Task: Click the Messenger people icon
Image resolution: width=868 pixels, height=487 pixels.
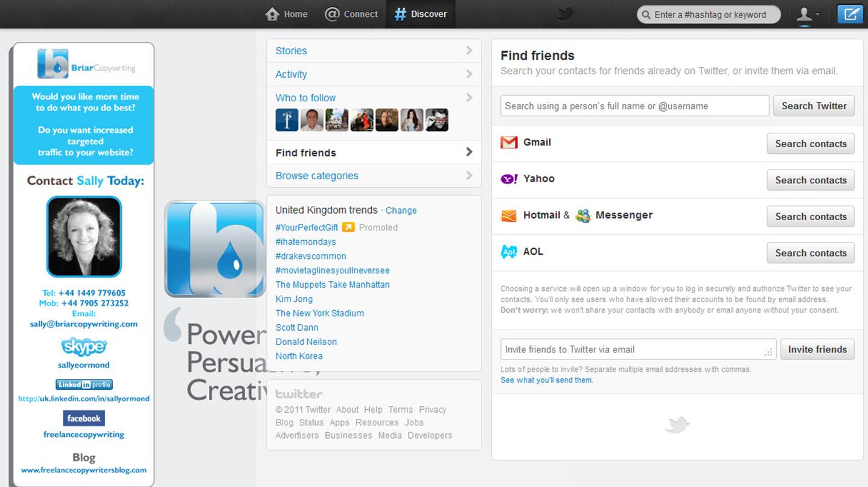Action: (582, 215)
